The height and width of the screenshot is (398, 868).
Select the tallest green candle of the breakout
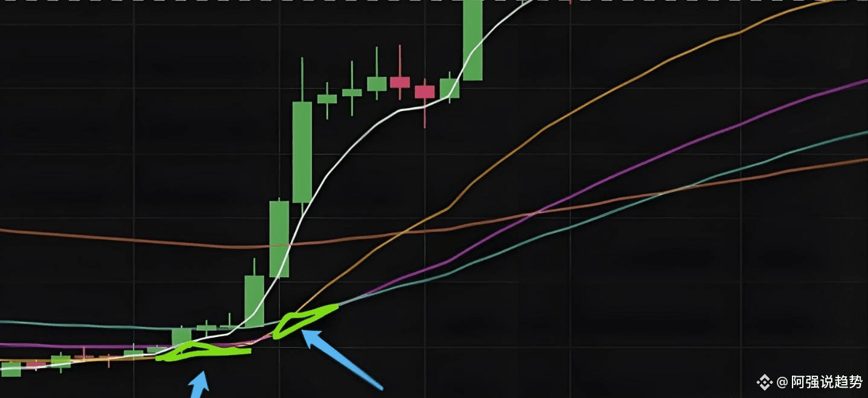[x=302, y=152]
